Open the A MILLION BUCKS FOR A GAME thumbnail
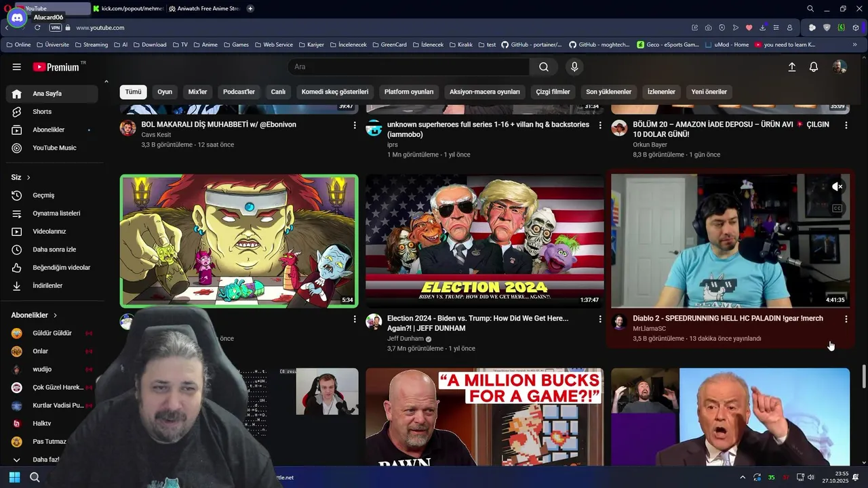The height and width of the screenshot is (488, 868). coord(484,416)
